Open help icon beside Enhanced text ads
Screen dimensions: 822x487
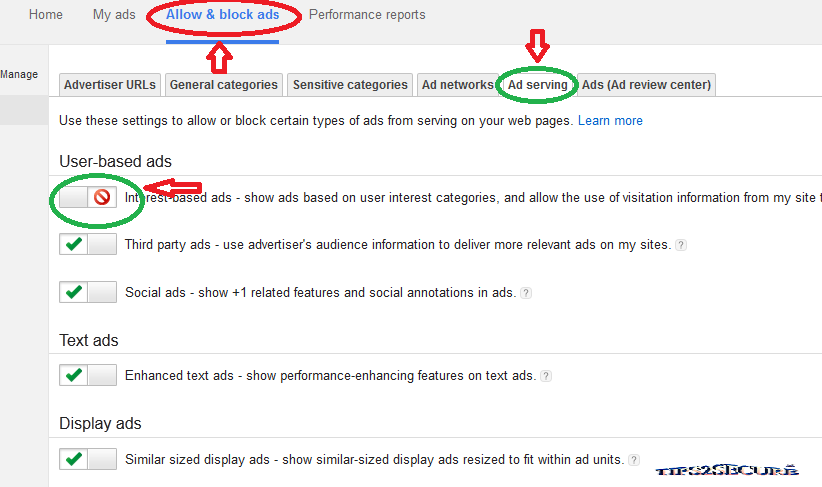pyautogui.click(x=546, y=376)
